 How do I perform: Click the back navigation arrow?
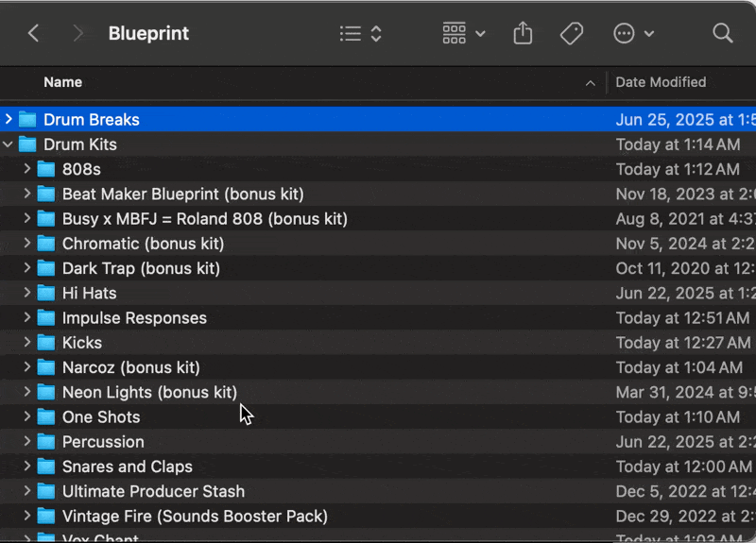coord(33,34)
